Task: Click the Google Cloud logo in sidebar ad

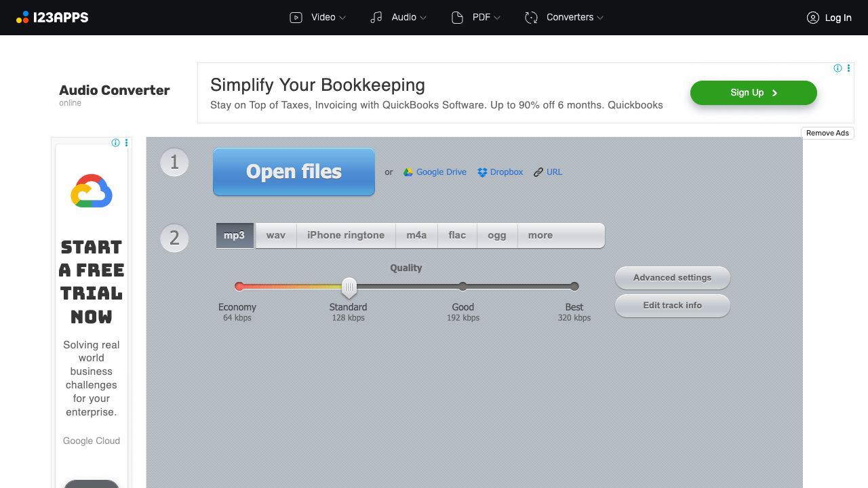Action: pyautogui.click(x=92, y=191)
